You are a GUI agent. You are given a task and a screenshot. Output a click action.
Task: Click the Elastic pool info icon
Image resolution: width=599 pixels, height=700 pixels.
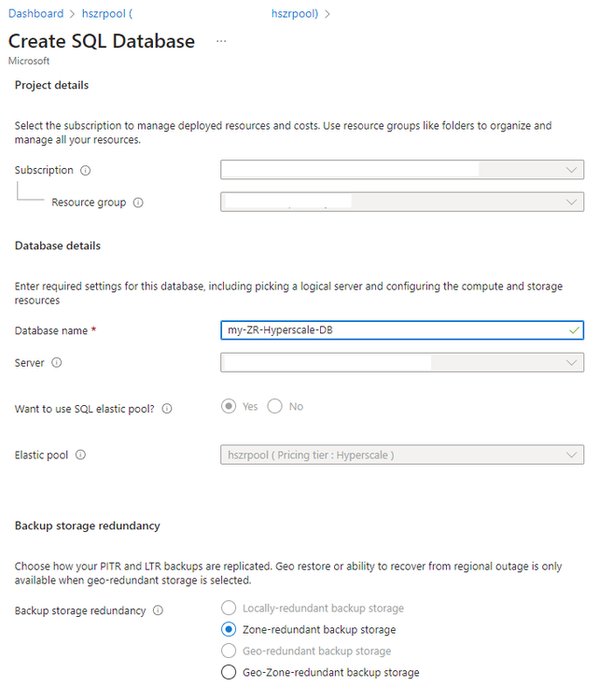tap(80, 455)
